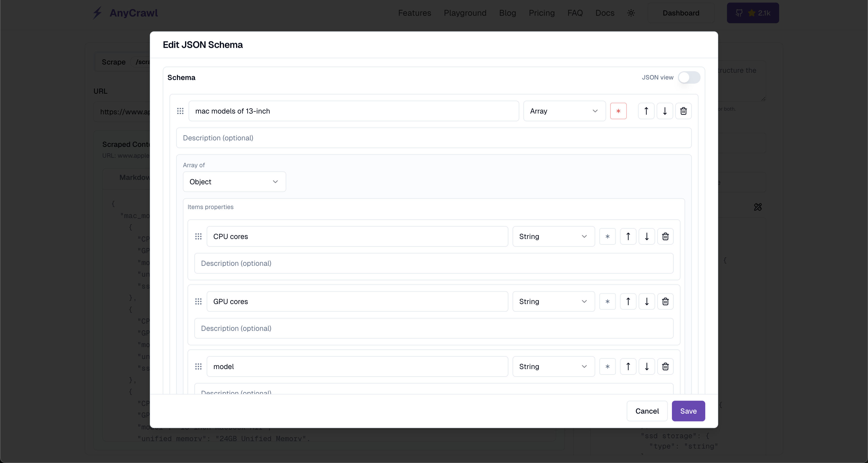Open Pricing in top navigation
The height and width of the screenshot is (463, 868).
541,13
